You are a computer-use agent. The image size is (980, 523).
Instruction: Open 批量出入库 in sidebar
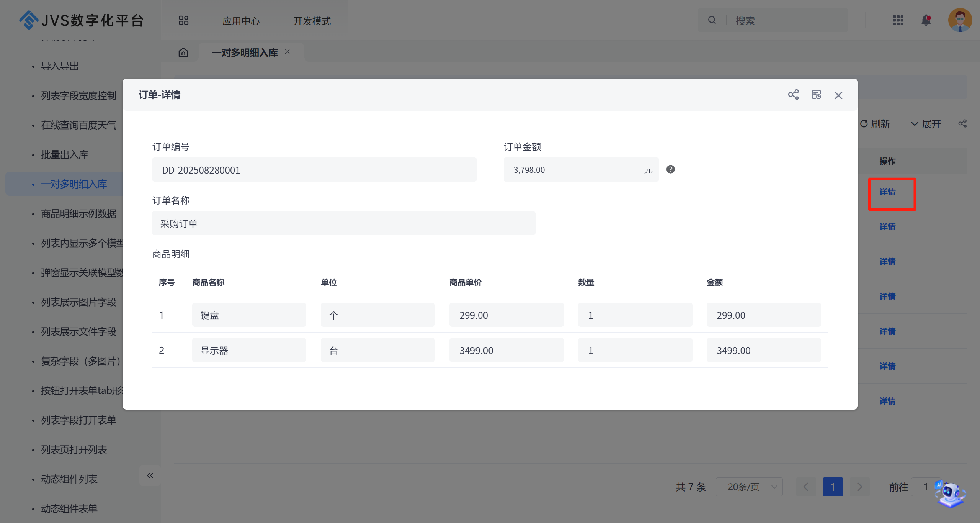64,155
